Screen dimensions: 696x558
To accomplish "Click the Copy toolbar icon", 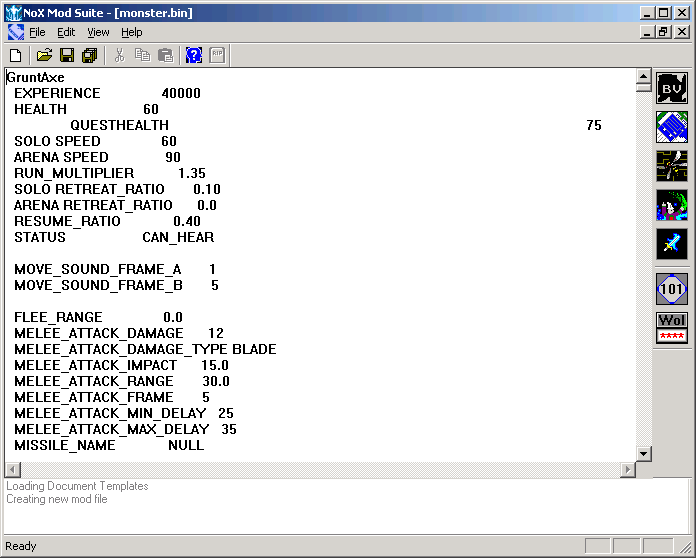I will coord(142,55).
